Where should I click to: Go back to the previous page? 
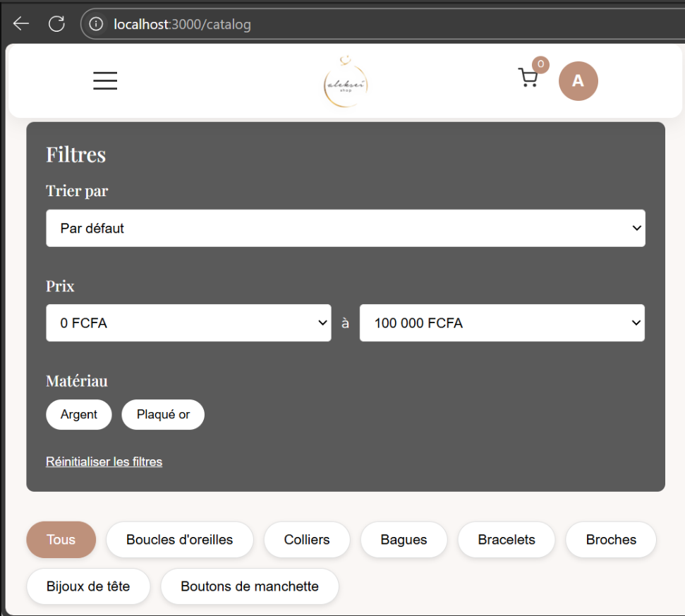coord(21,24)
